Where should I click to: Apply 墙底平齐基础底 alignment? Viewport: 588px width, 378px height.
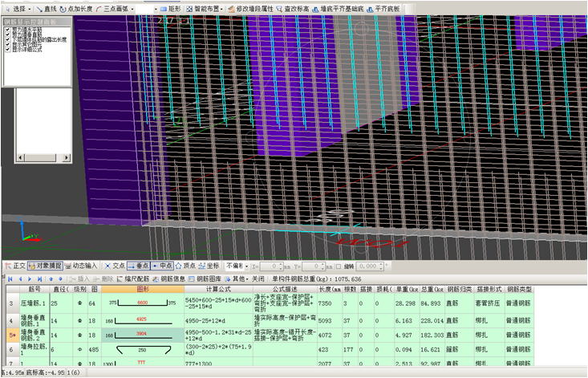[338, 9]
